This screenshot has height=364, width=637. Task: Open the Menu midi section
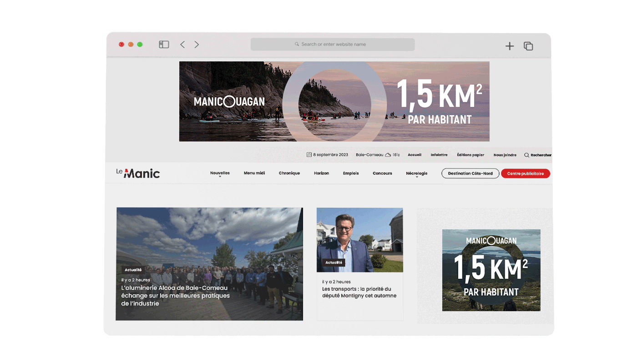click(x=254, y=173)
